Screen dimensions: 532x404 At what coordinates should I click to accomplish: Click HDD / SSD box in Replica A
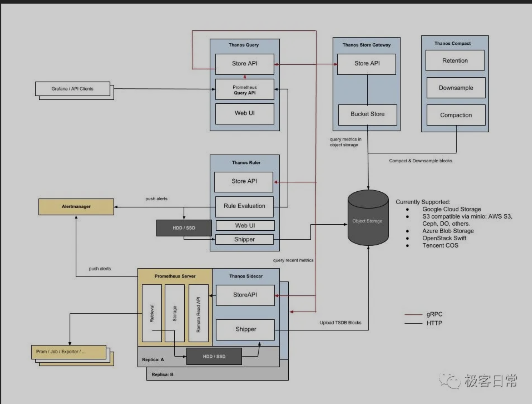(214, 356)
